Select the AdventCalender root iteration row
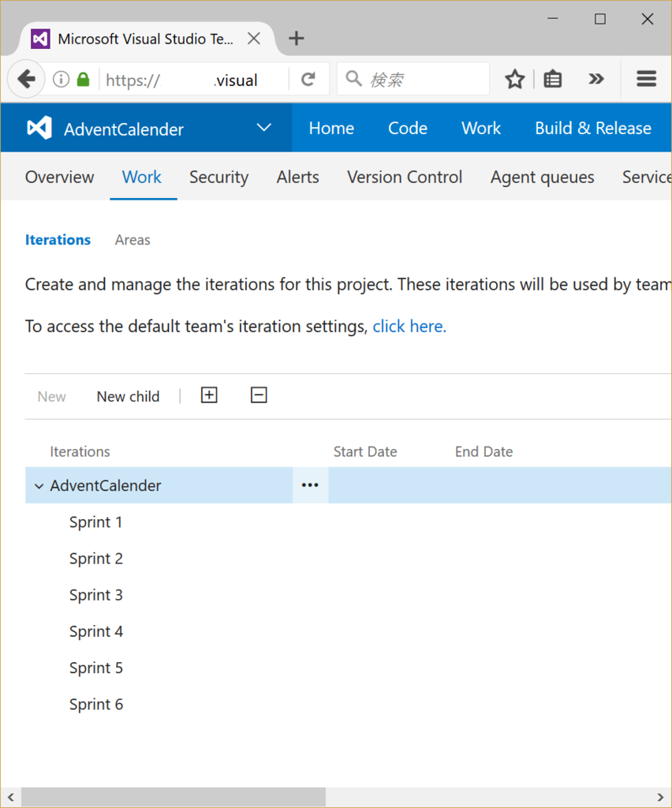Screen dimensions: 672x808 point(348,485)
